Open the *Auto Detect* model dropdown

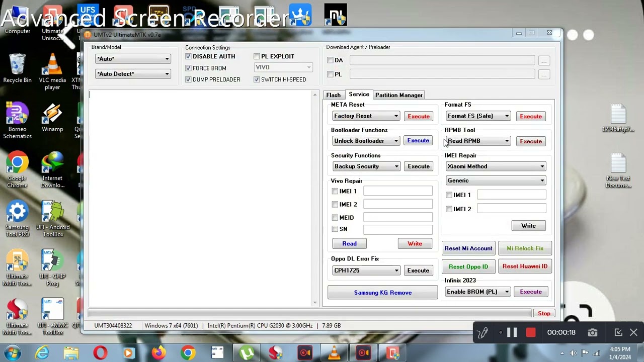tap(133, 74)
